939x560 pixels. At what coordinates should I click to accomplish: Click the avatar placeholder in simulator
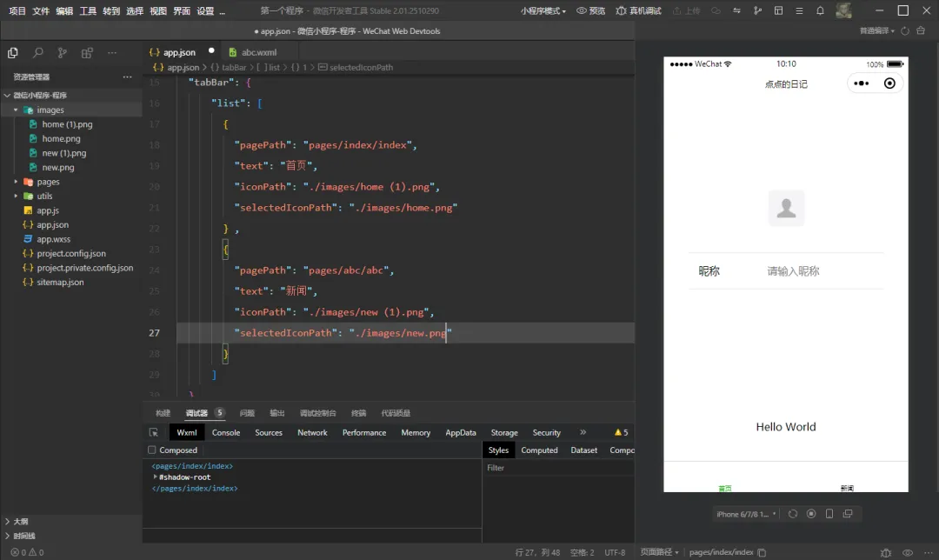tap(786, 208)
